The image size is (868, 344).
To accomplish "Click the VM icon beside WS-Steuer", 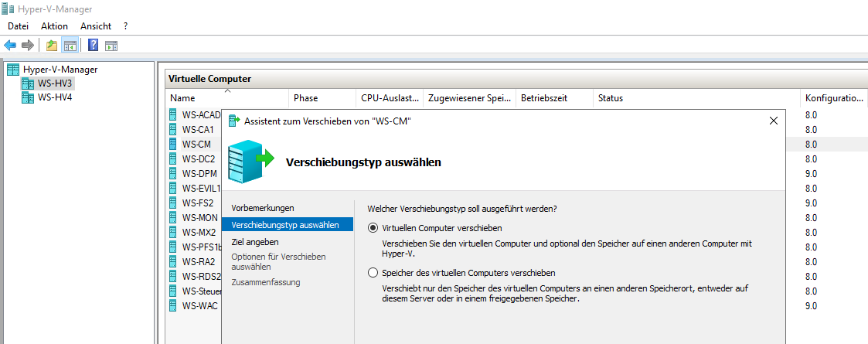I will pyautogui.click(x=174, y=291).
